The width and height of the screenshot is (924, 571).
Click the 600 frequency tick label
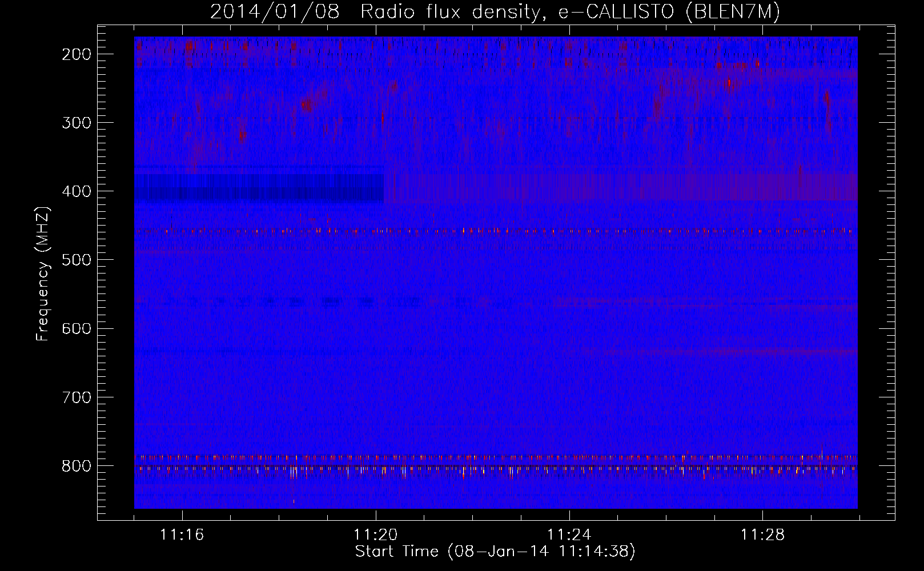click(77, 328)
